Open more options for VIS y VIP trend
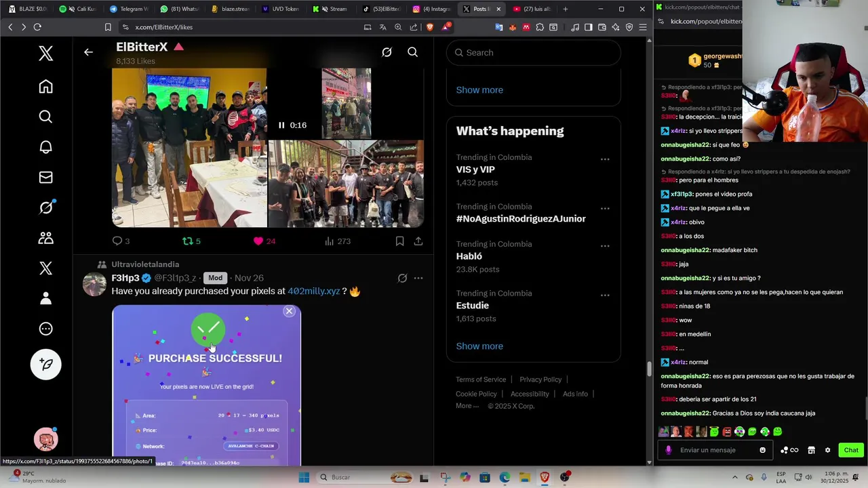The width and height of the screenshot is (868, 488). (x=605, y=160)
